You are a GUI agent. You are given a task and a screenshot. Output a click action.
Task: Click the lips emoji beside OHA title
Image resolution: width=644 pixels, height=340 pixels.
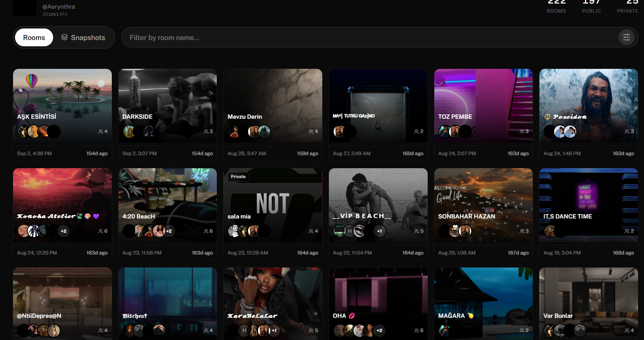352,316
